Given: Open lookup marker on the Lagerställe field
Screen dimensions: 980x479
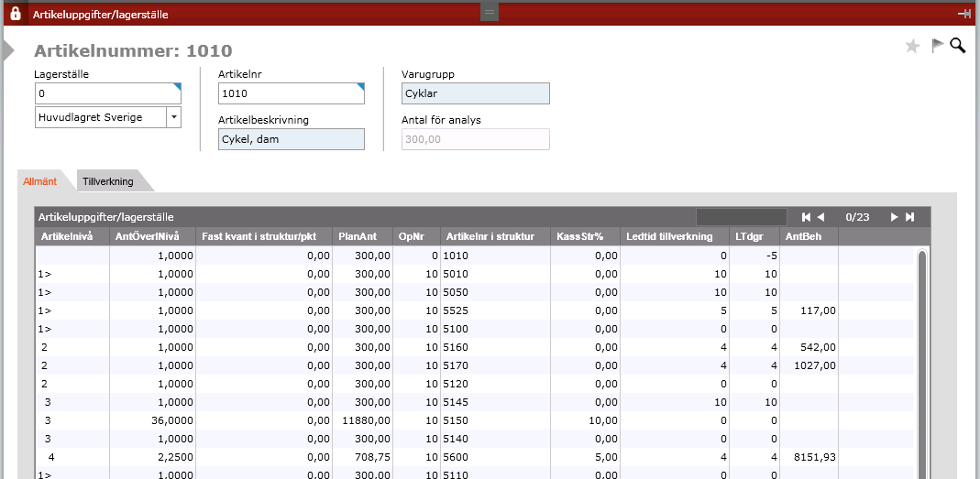Looking at the screenshot, I should coord(178,86).
